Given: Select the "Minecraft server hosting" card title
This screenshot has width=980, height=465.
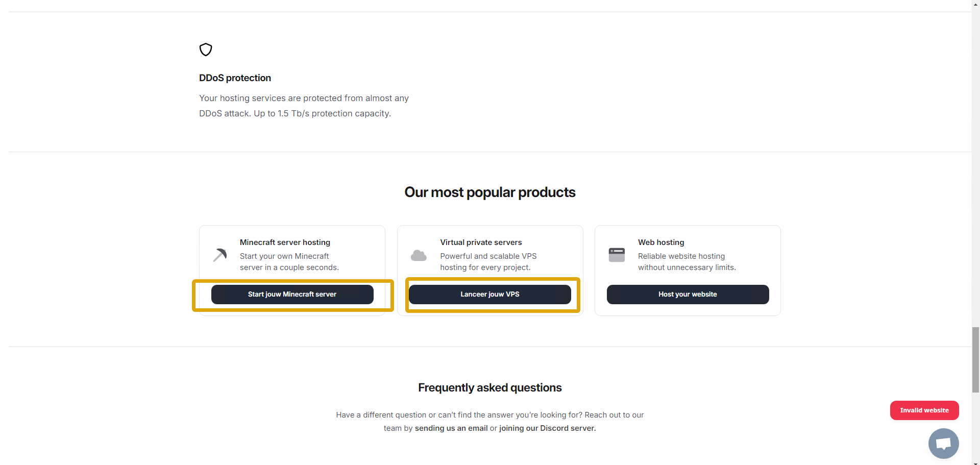Looking at the screenshot, I should pyautogui.click(x=285, y=242).
